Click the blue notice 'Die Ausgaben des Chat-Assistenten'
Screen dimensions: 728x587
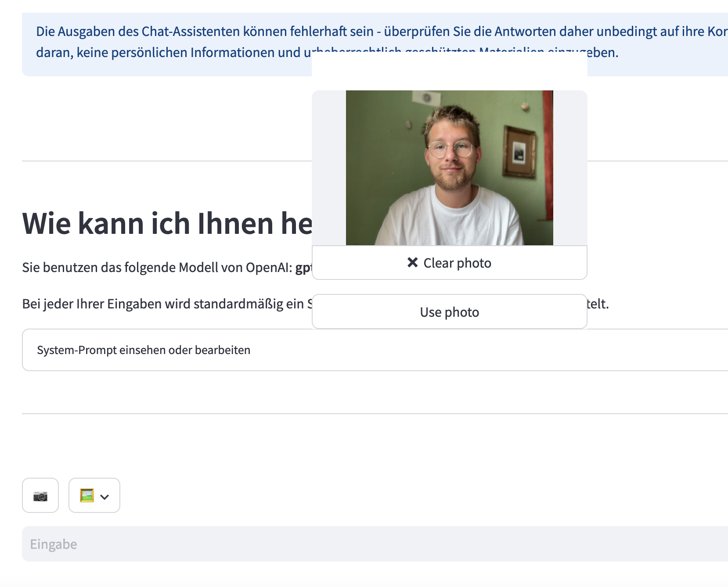375,44
